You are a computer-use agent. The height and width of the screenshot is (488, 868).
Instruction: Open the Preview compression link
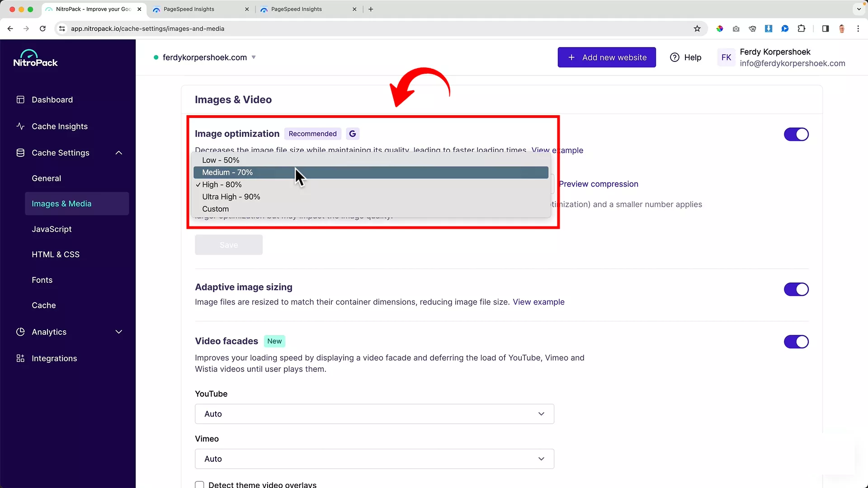[x=599, y=184]
